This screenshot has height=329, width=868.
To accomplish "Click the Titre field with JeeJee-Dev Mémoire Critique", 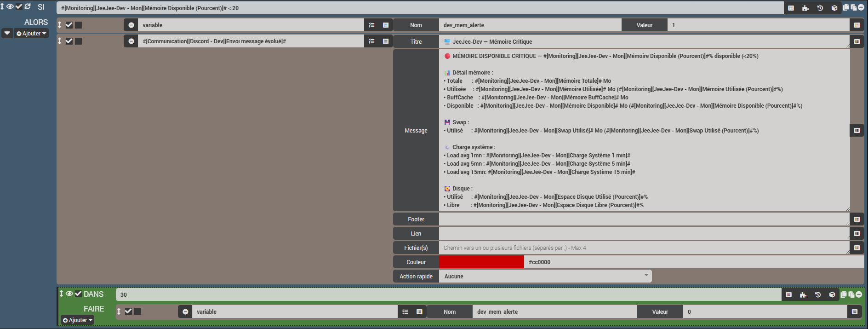I will pos(644,41).
